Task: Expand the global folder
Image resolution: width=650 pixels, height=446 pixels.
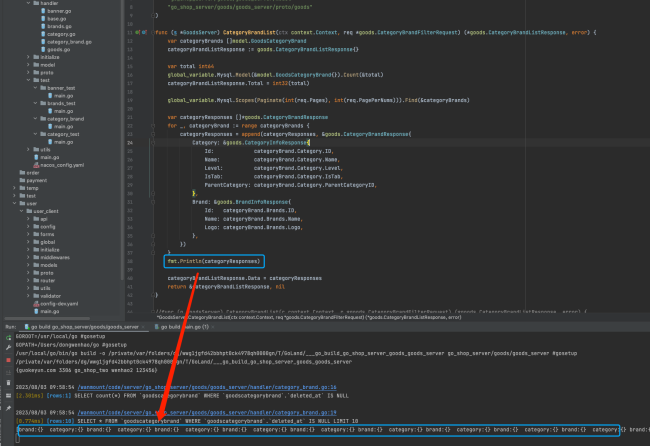Action: click(x=29, y=242)
